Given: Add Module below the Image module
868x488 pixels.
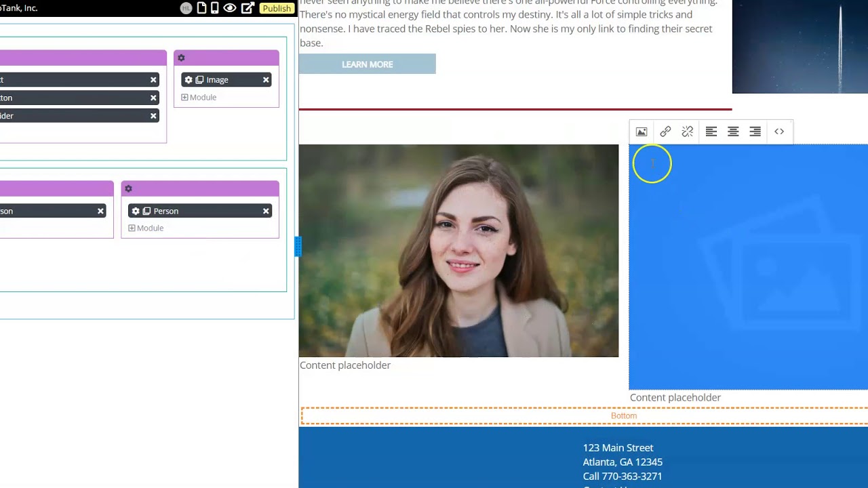Looking at the screenshot, I should 199,98.
